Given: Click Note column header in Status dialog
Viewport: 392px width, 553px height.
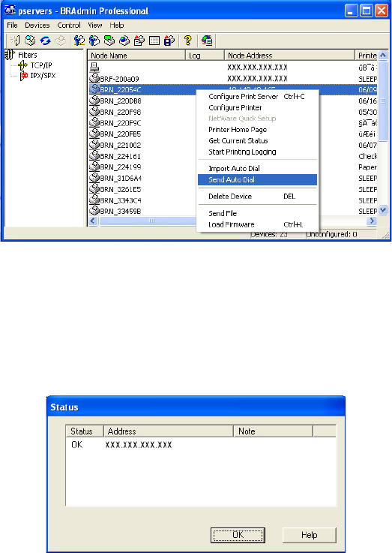Looking at the screenshot, I should pyautogui.click(x=273, y=431).
